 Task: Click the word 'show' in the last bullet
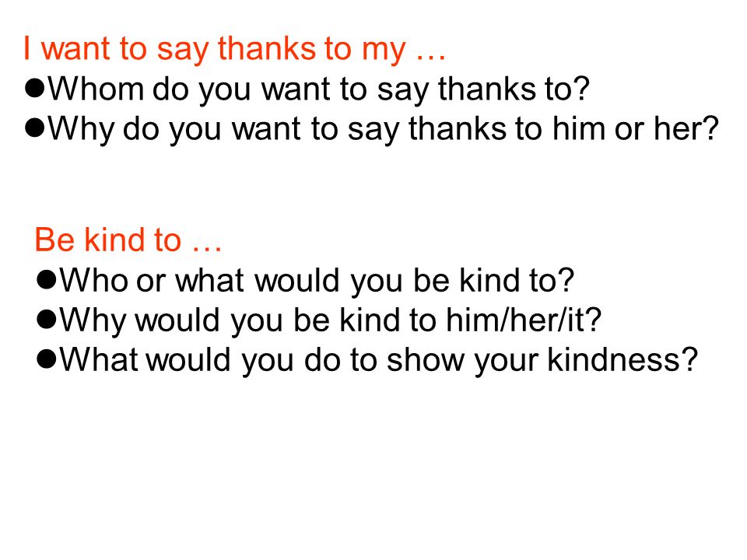(426, 359)
